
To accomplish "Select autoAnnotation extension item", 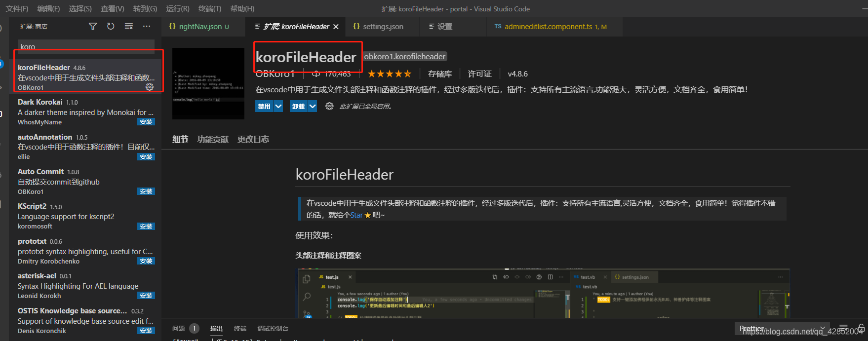I will point(86,147).
